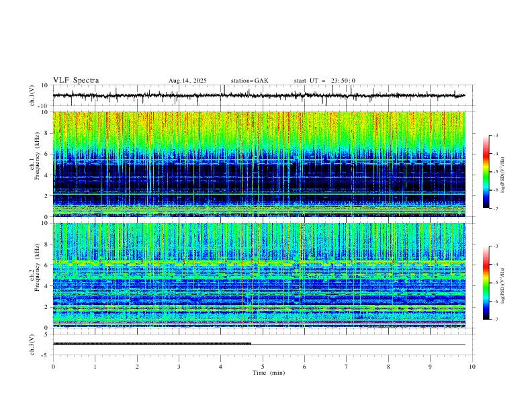The image size is (532, 411).
Task: Click inside the ch.1 spectrogram panel
Action: coord(259,164)
